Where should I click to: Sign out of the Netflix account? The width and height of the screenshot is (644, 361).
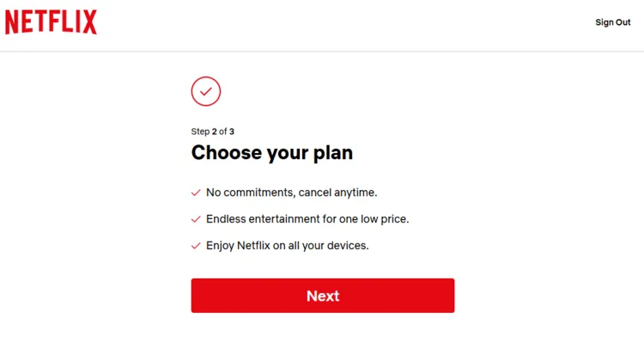click(x=612, y=22)
